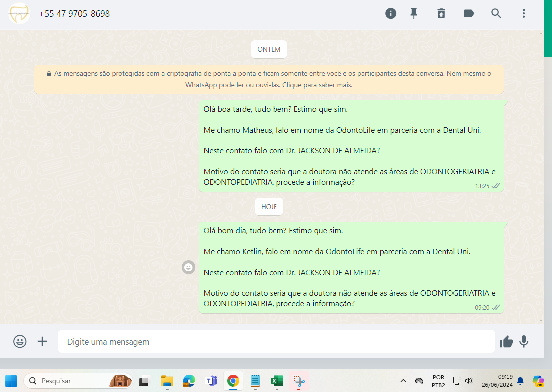The width and height of the screenshot is (552, 392).
Task: Open File Explorer from the taskbar
Action: tap(167, 381)
